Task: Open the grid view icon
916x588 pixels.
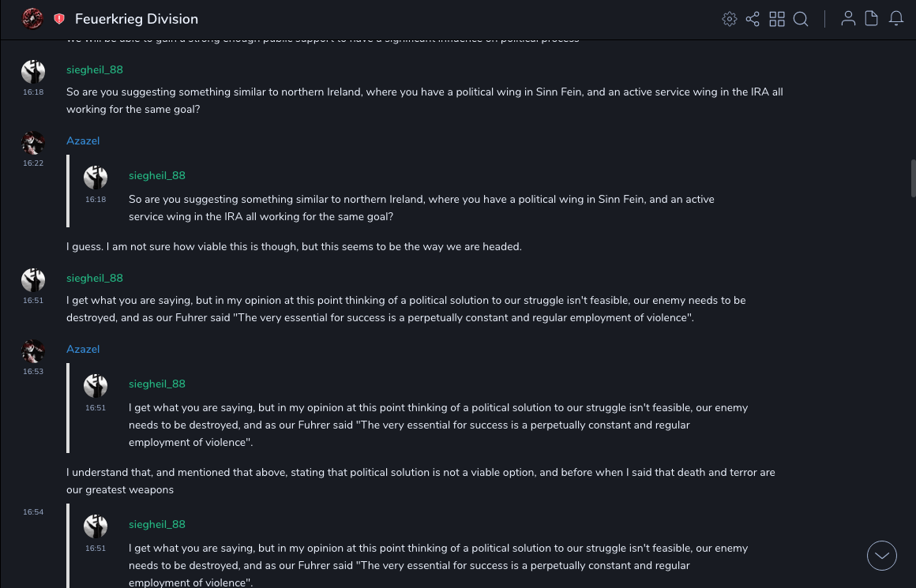Action: [777, 19]
